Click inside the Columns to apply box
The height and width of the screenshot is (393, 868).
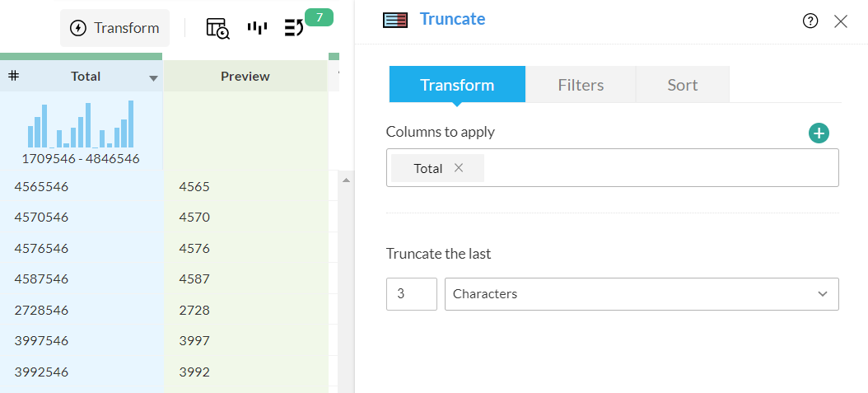pyautogui.click(x=659, y=168)
